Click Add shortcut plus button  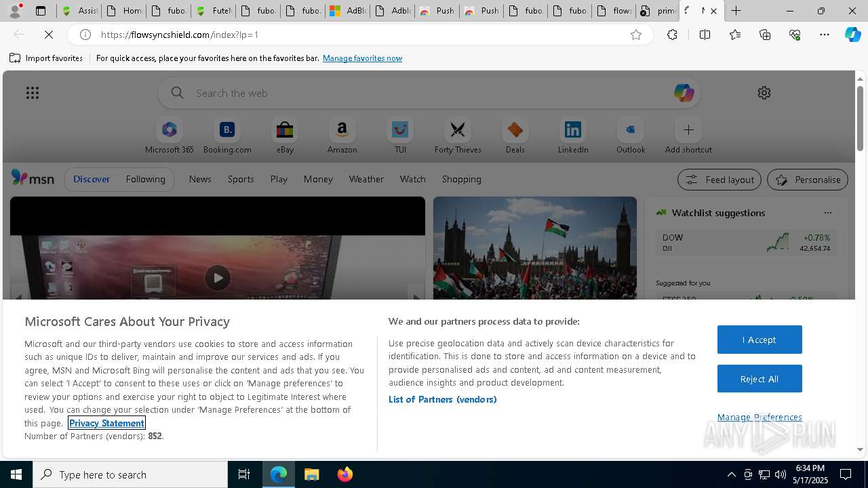tap(688, 129)
